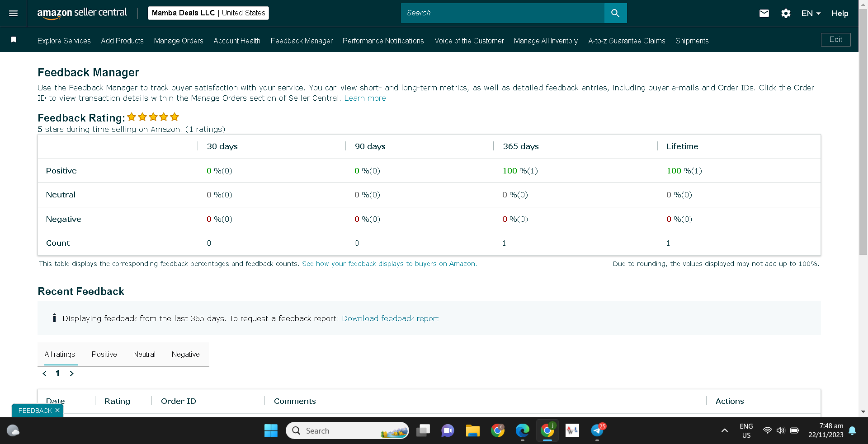Go to next feedback page arrow
Image resolution: width=868 pixels, height=444 pixels.
71,374
